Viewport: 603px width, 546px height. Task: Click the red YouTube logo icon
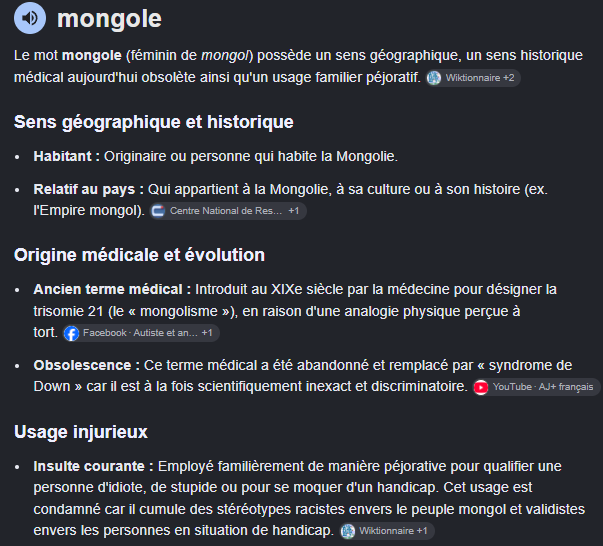click(481, 387)
